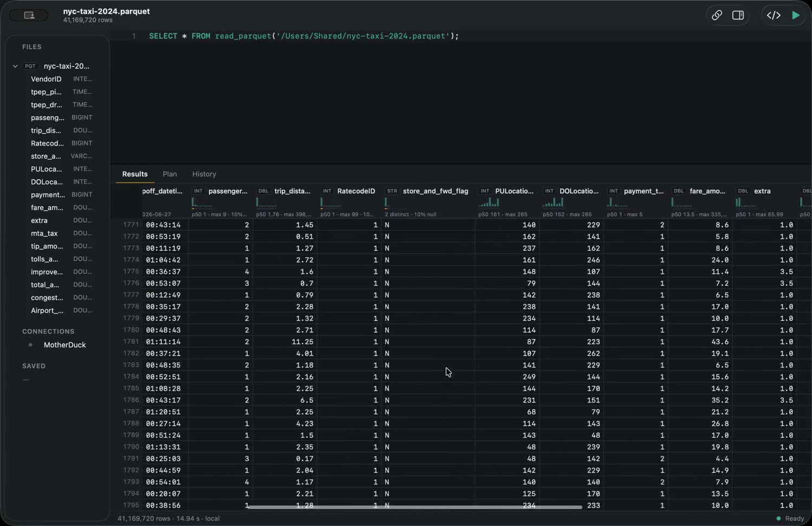Click the PULocatio... distribution histogram
Image resolution: width=812 pixels, height=526 pixels.
pos(489,202)
